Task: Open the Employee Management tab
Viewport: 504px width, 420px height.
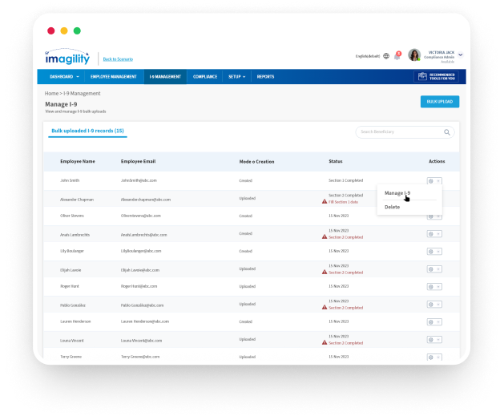Action: tap(113, 77)
